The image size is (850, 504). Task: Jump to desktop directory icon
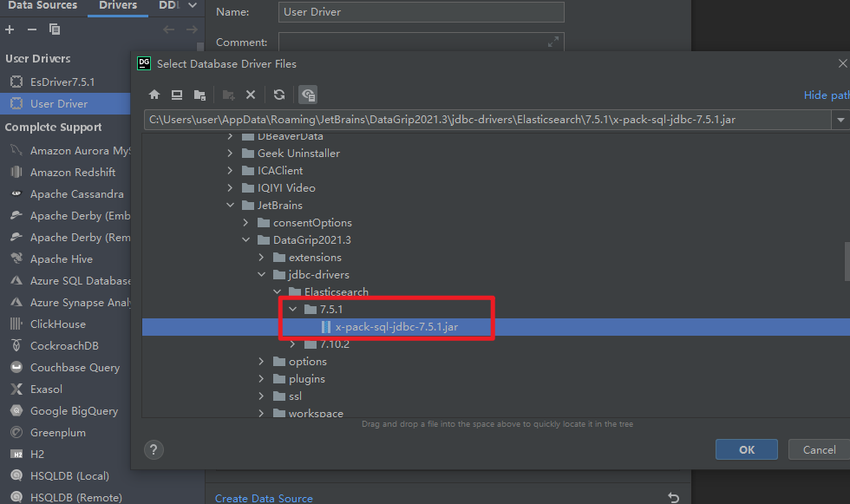(177, 95)
